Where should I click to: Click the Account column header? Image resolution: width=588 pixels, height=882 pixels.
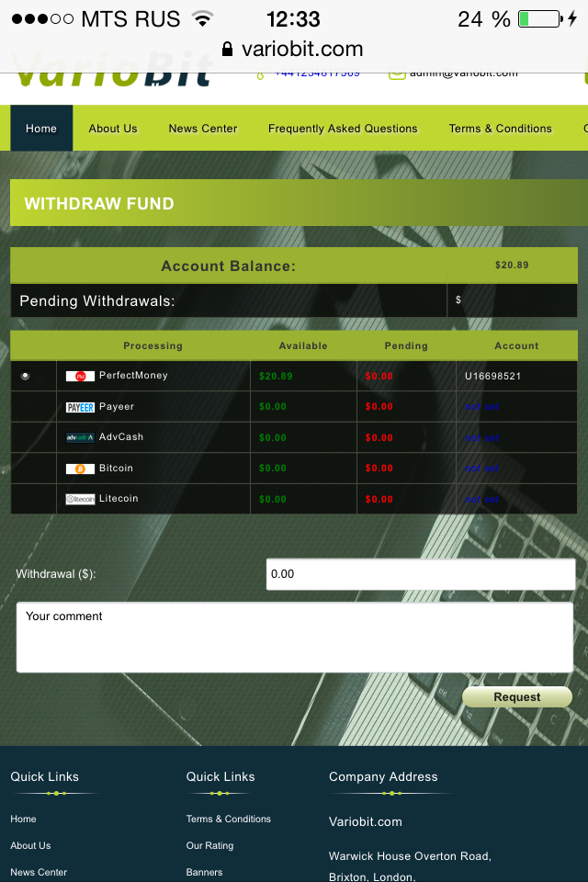pyautogui.click(x=516, y=346)
